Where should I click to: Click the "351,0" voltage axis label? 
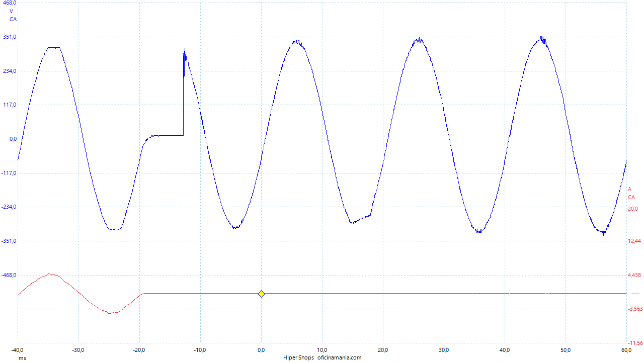[10, 37]
